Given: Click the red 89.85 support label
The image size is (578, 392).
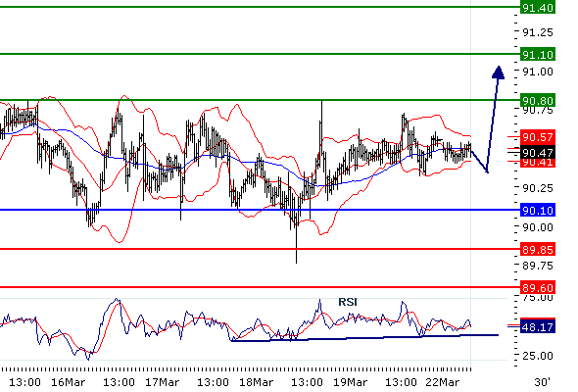Looking at the screenshot, I should (538, 250).
